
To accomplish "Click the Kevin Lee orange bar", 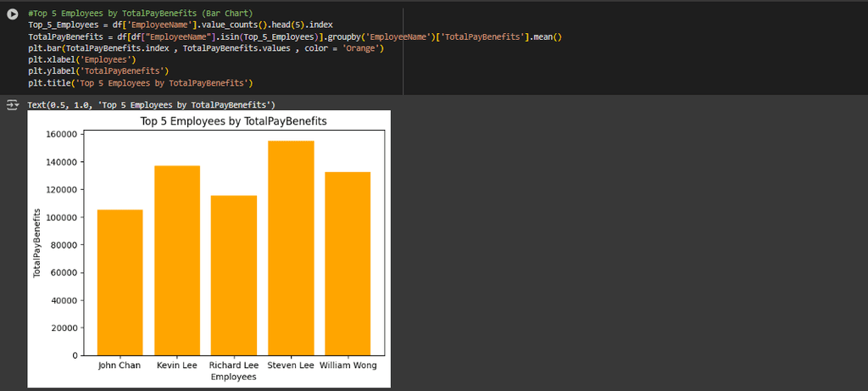I will pyautogui.click(x=177, y=260).
